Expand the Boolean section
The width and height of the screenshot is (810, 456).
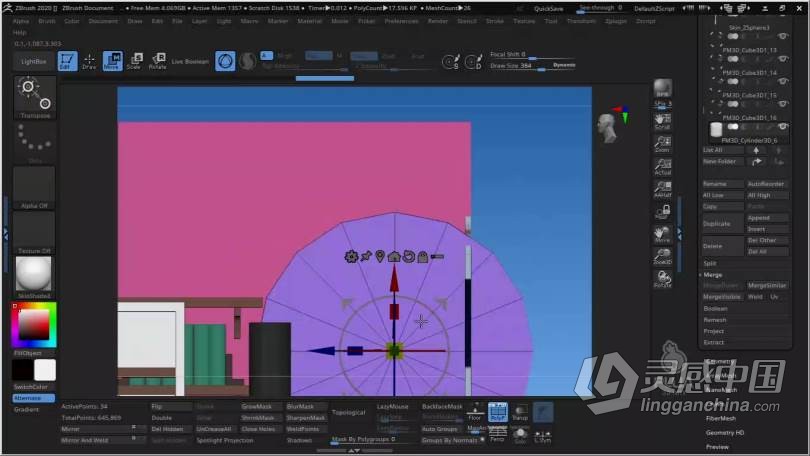(715, 308)
